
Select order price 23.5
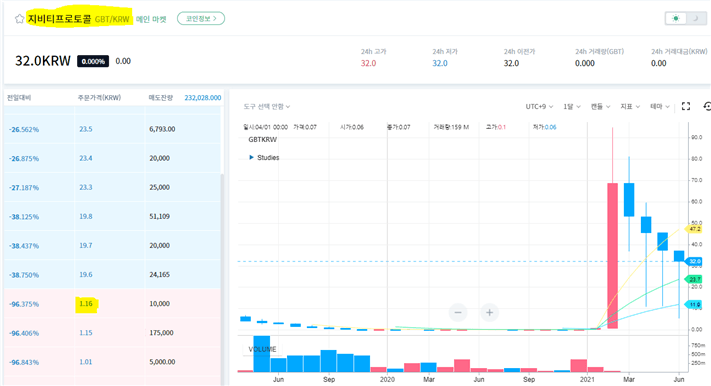point(86,129)
